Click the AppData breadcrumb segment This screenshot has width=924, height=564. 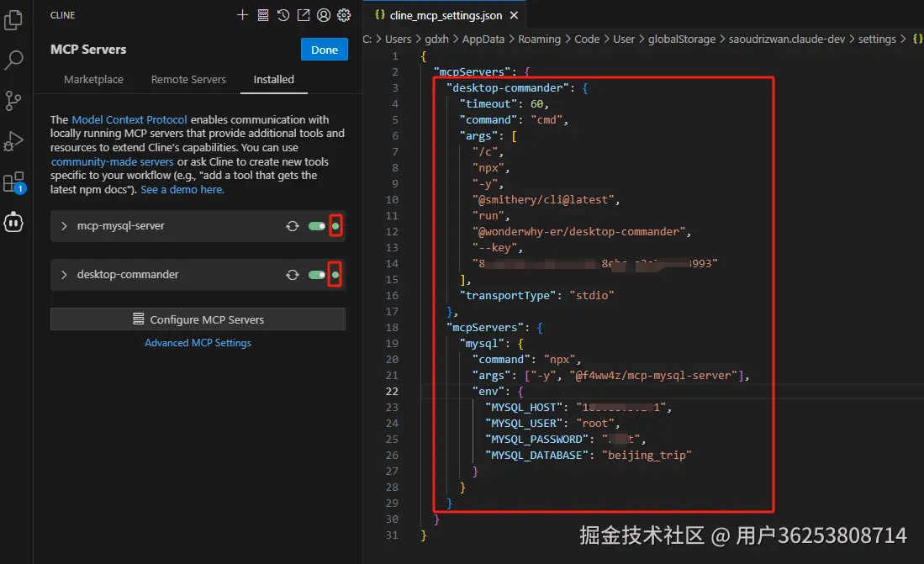point(483,39)
